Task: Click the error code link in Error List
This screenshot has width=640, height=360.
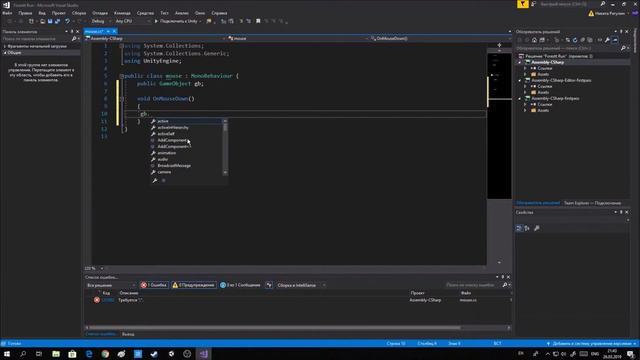Action: pos(108,300)
